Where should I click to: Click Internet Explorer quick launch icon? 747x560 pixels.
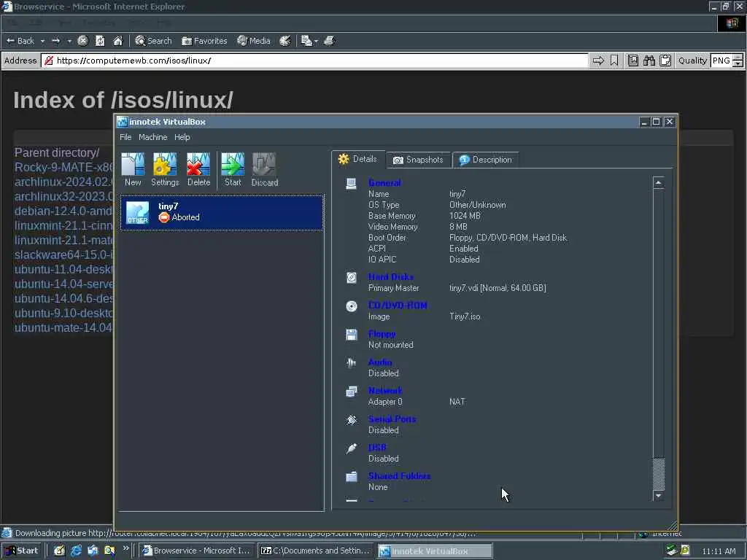pyautogui.click(x=76, y=551)
